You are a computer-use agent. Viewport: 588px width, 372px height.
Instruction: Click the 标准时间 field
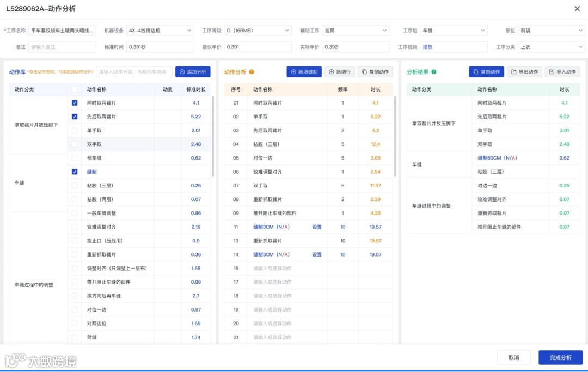(160, 47)
